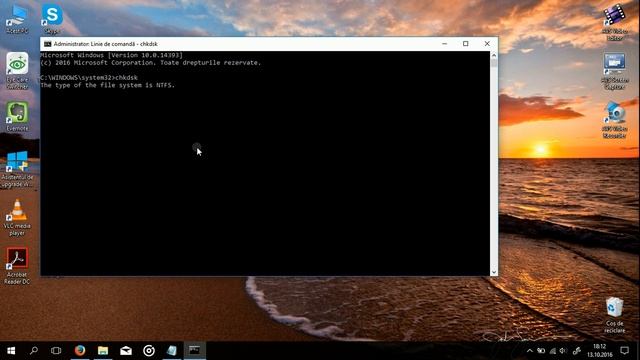This screenshot has width=640, height=360.
Task: Click the 'Microsoft Windows [Version 10.0.14393]' line
Action: click(111, 55)
